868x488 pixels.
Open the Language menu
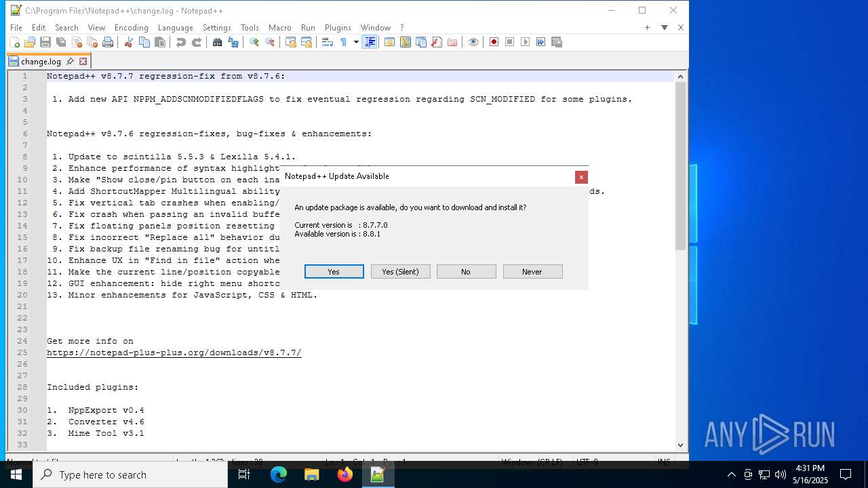(x=175, y=28)
